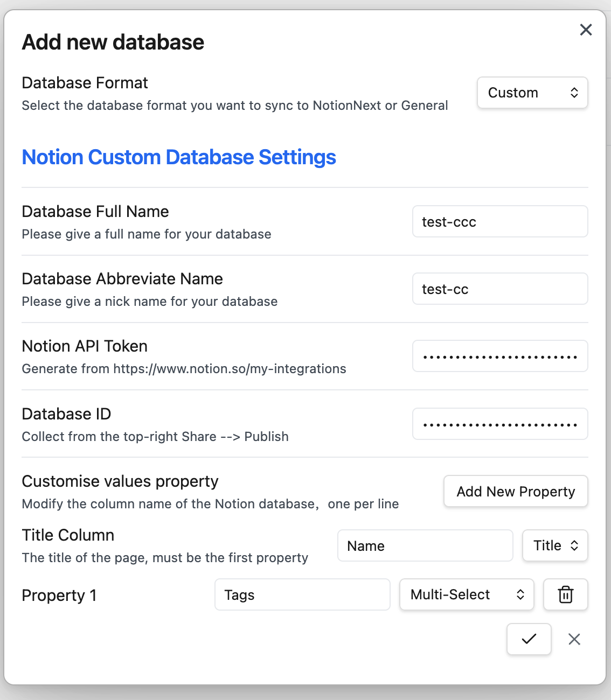Image resolution: width=611 pixels, height=700 pixels.
Task: Focus the Notion API Token field
Action: pyautogui.click(x=499, y=356)
